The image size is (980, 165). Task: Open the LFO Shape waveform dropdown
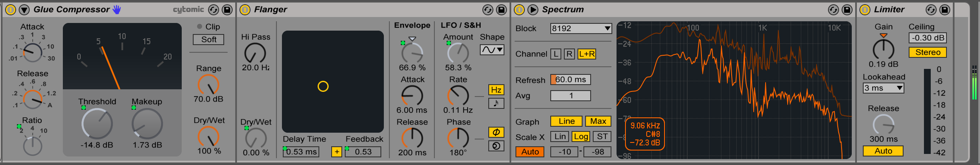492,50
